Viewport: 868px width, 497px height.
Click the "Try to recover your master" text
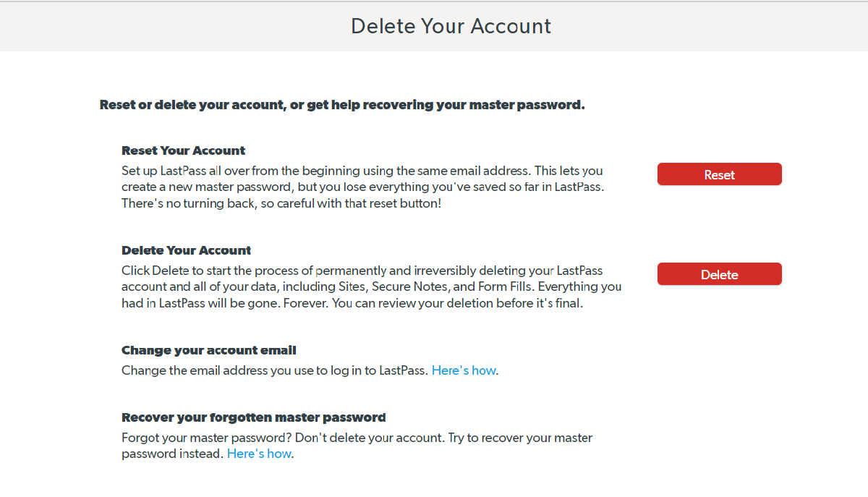coord(520,438)
